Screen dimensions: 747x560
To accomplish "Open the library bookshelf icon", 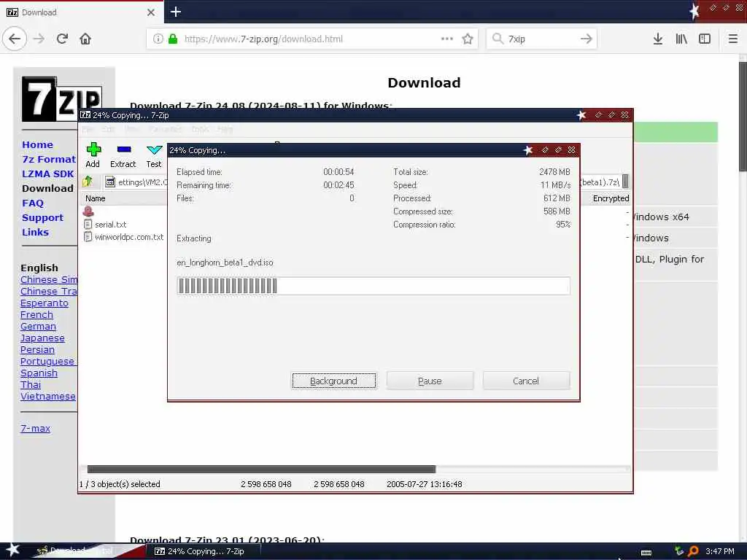I will [x=681, y=39].
